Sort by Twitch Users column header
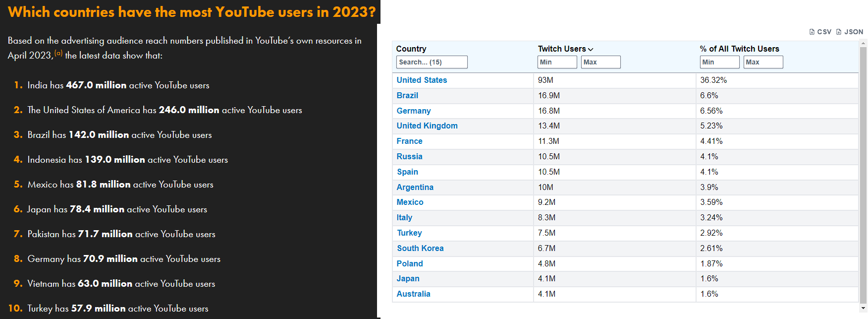 click(x=562, y=49)
